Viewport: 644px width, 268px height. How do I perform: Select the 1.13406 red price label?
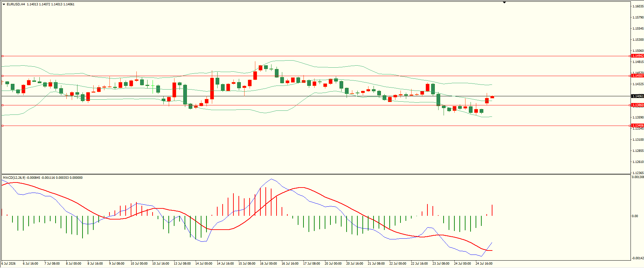point(637,126)
